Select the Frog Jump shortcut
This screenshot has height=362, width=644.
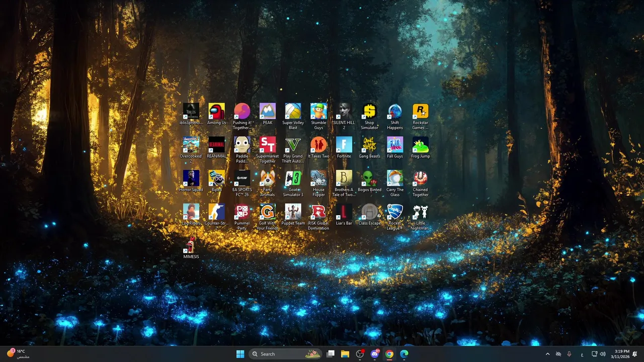coord(421,148)
